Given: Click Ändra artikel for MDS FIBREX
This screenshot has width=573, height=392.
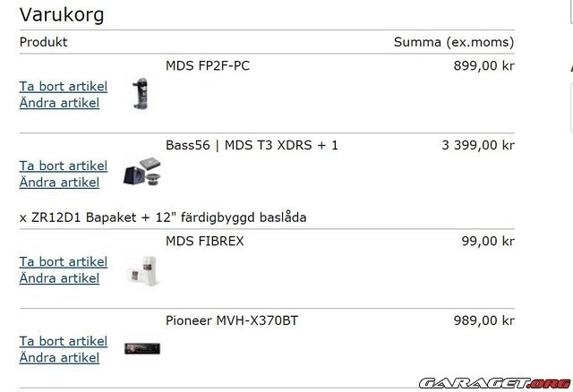Looking at the screenshot, I should [59, 278].
